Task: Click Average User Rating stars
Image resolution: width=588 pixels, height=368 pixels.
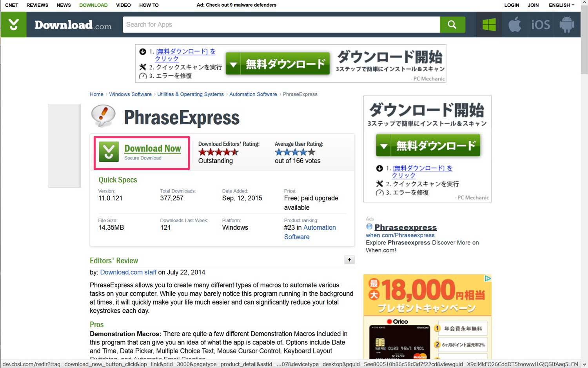Action: click(295, 152)
